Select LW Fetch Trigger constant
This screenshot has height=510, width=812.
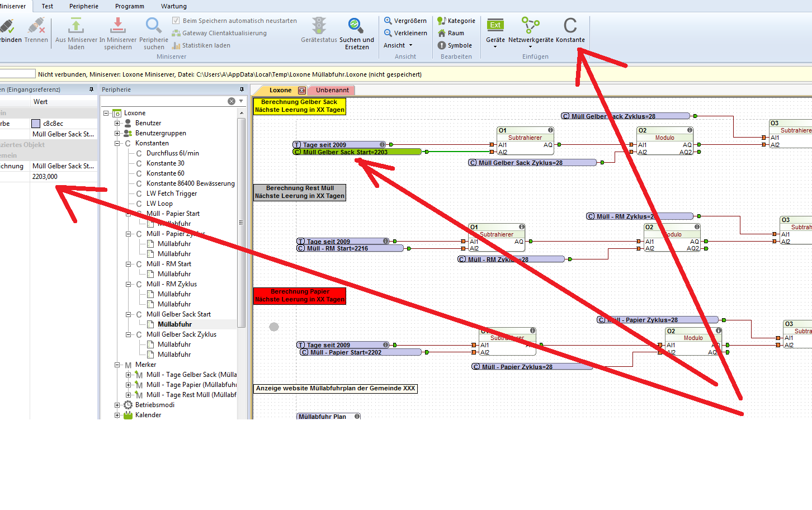click(x=172, y=193)
